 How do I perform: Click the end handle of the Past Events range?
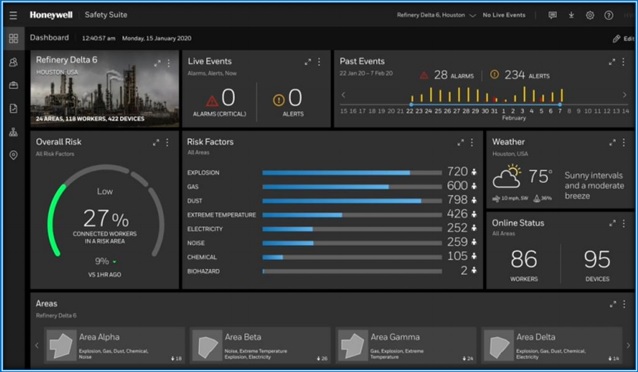[560, 105]
